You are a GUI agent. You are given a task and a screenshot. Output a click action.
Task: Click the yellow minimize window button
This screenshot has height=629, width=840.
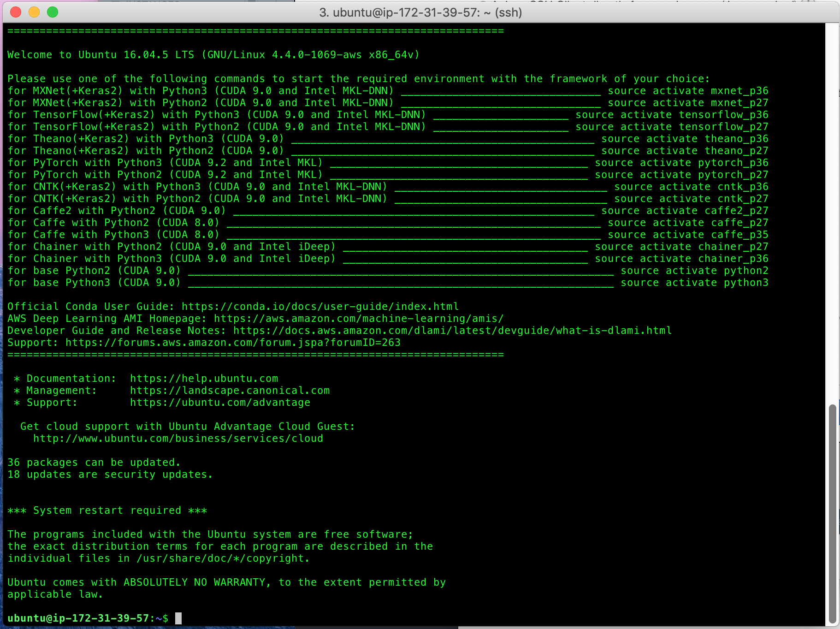pyautogui.click(x=34, y=12)
